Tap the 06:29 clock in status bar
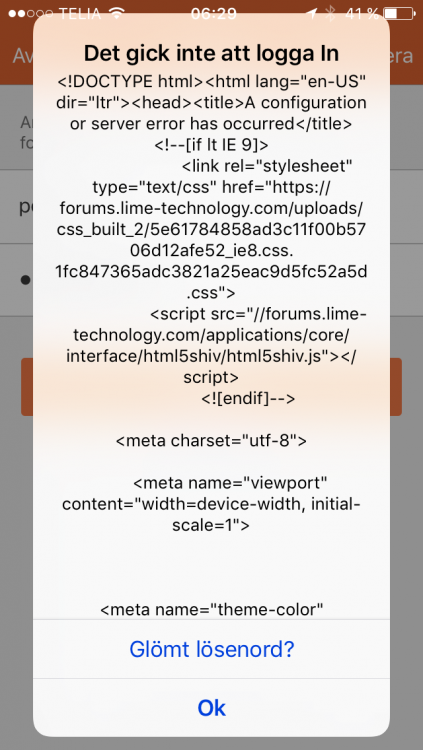This screenshot has width=423, height=750. (x=213, y=13)
